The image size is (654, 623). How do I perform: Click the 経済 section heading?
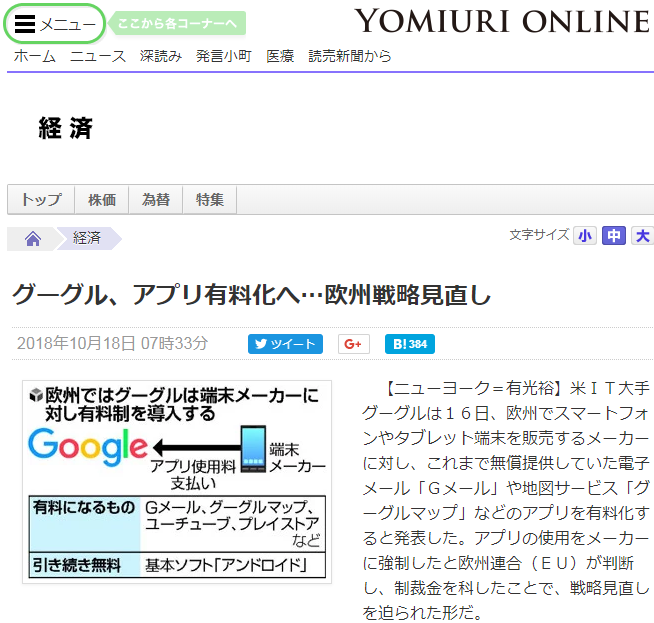65,128
